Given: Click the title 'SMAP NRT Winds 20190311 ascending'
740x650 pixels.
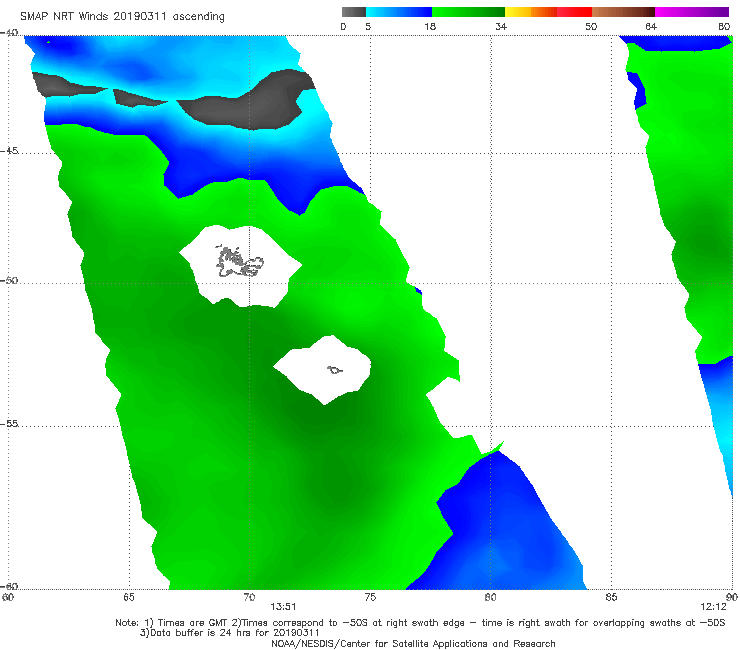Looking at the screenshot, I should (x=122, y=17).
